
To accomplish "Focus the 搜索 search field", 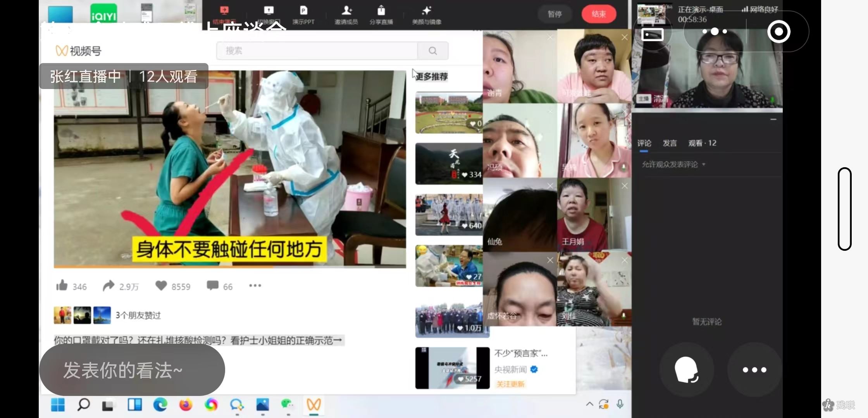I will click(317, 51).
